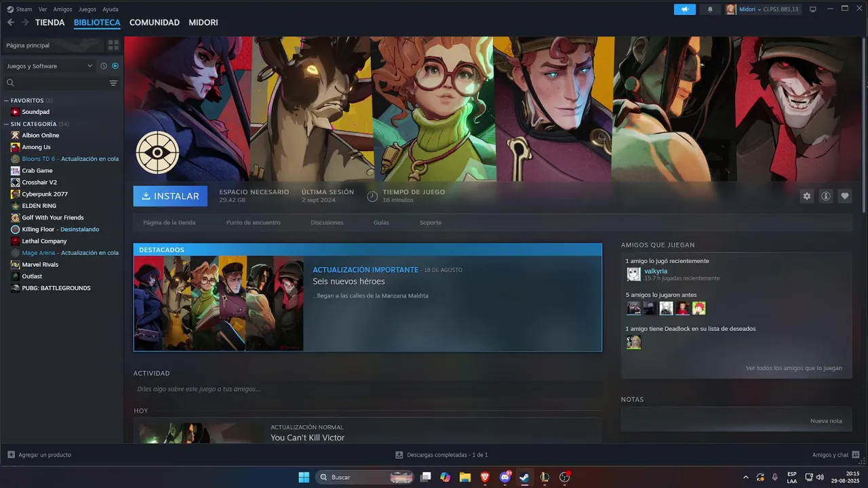The height and width of the screenshot is (488, 868).
Task: Open the Amigos menu
Action: [63, 9]
